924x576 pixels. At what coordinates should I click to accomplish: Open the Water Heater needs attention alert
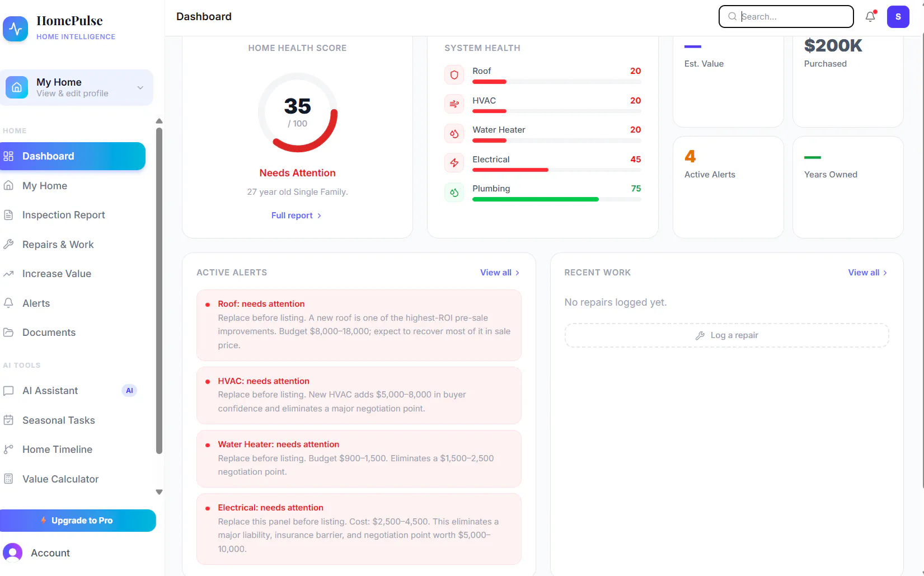coord(359,458)
